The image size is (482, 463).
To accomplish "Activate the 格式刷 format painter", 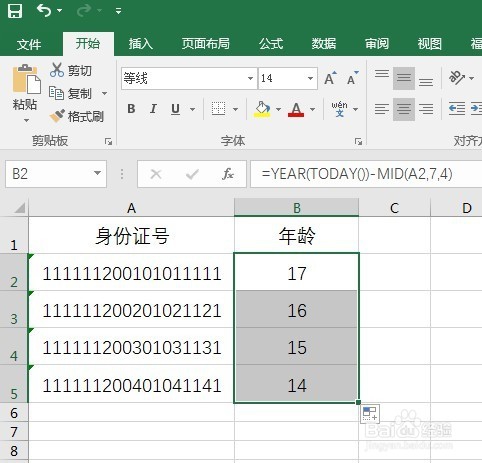I will 77,116.
